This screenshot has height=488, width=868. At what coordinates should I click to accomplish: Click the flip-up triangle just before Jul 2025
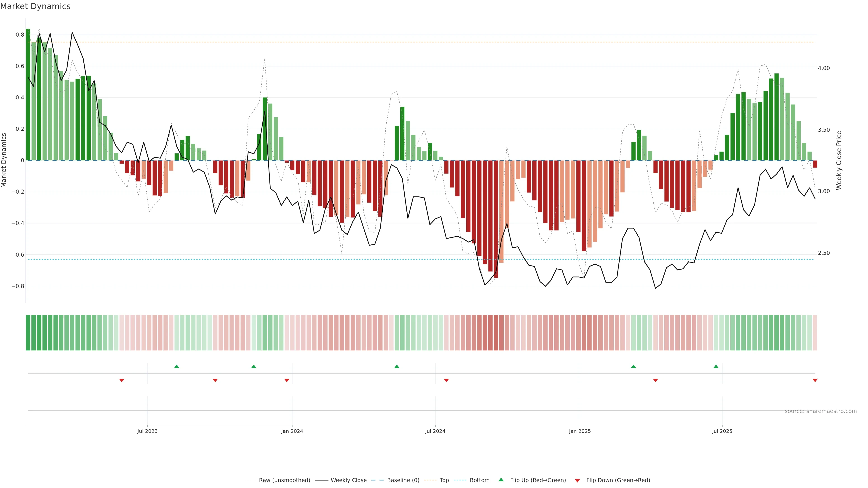[x=716, y=366]
